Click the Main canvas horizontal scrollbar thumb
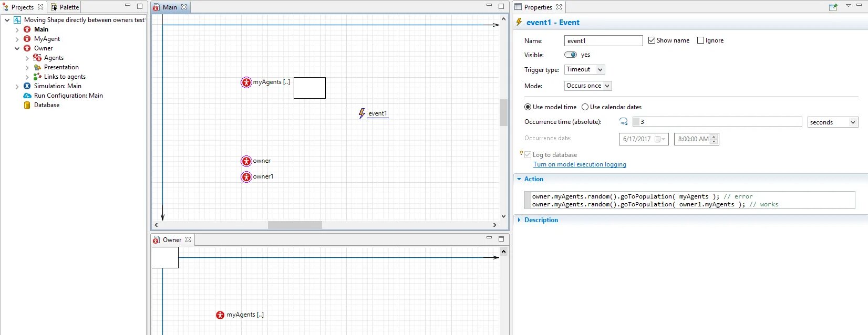This screenshot has width=868, height=335. (x=295, y=225)
